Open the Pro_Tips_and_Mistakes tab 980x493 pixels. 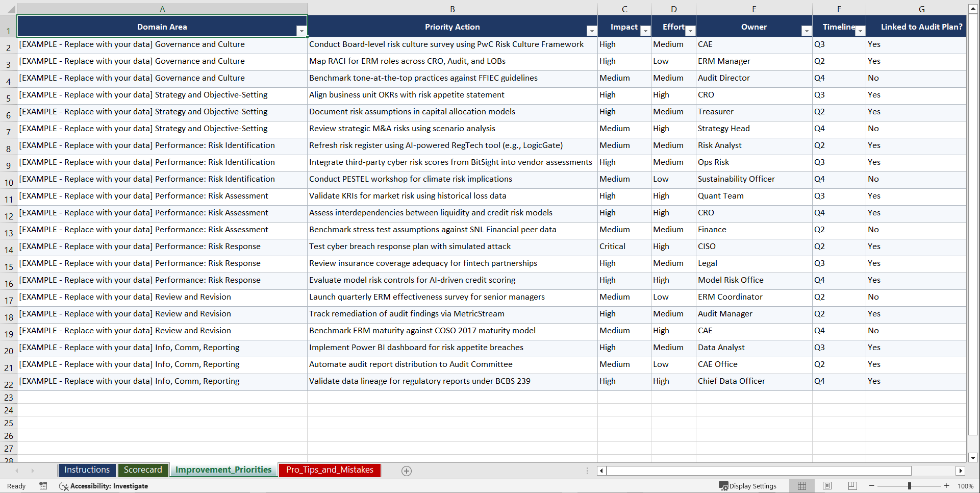pos(329,470)
